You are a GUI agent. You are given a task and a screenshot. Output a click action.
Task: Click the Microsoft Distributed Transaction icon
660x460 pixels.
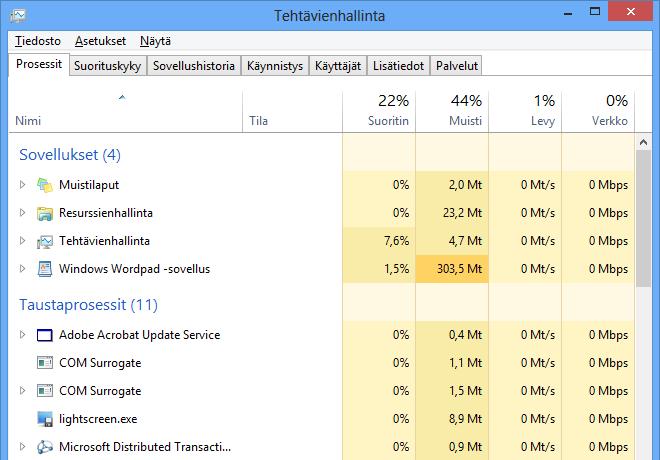(45, 447)
